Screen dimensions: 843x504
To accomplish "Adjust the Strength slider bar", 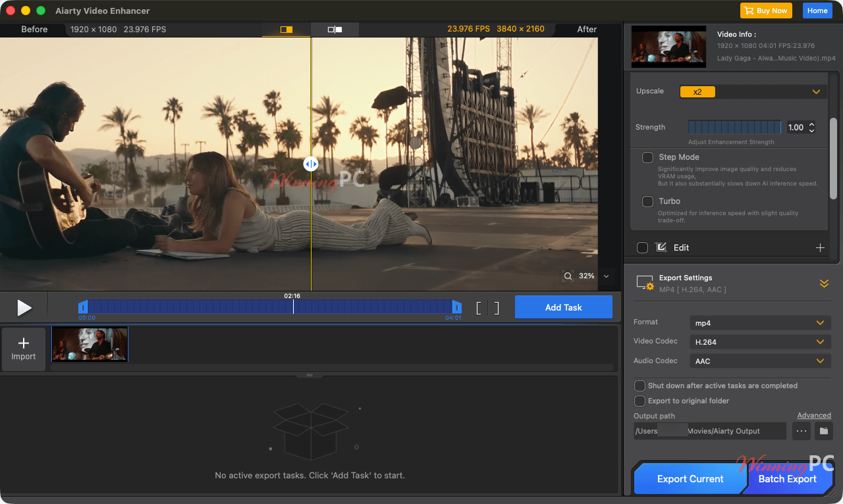I will [734, 128].
